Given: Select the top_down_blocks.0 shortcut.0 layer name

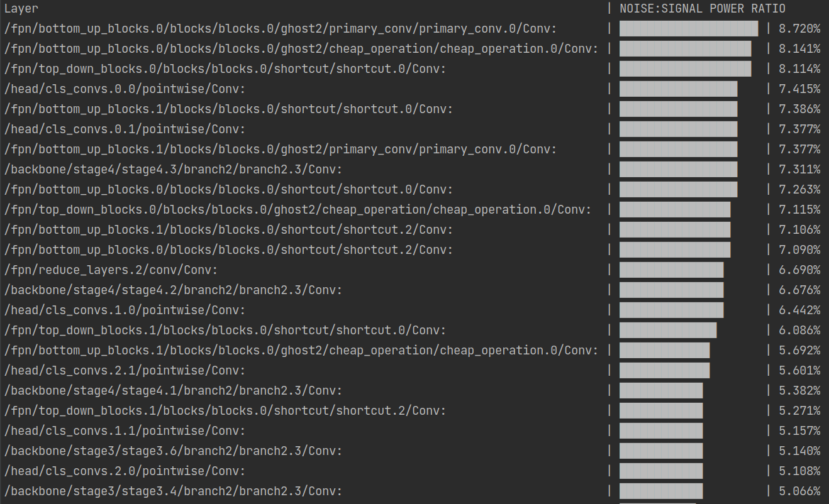Looking at the screenshot, I should click(225, 69).
